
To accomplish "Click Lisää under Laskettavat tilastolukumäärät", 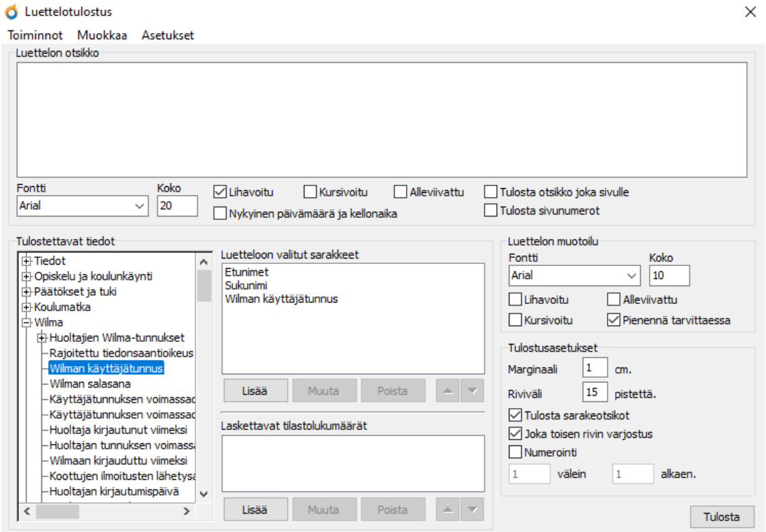I will click(255, 510).
